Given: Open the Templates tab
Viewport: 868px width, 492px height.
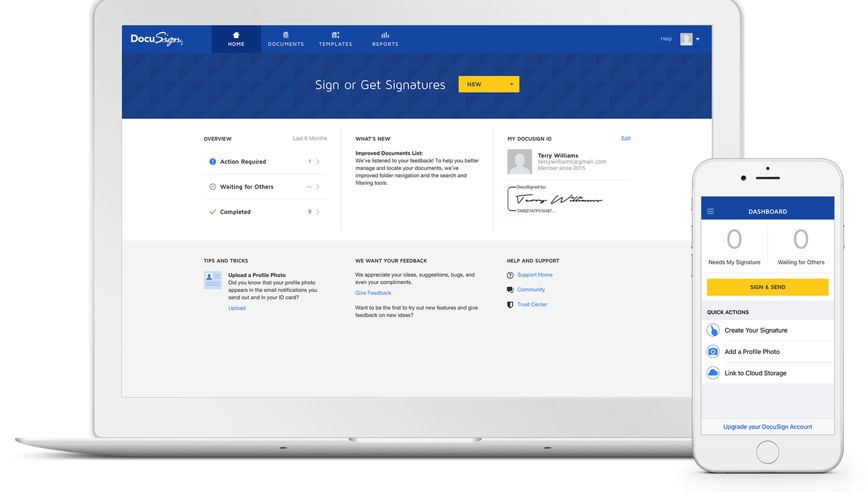Looking at the screenshot, I should coord(335,39).
